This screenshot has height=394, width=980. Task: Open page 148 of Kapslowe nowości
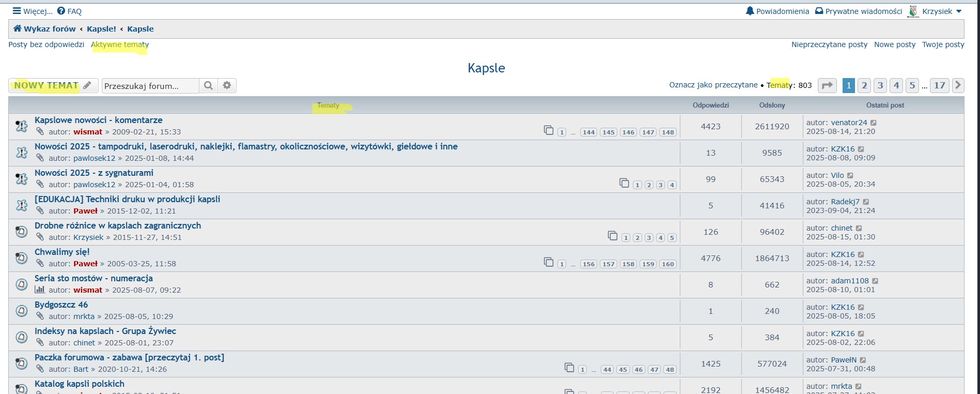pos(668,132)
